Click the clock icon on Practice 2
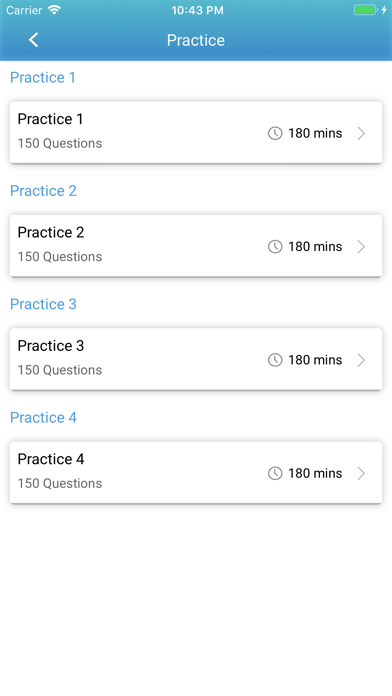The width and height of the screenshot is (392, 696). click(x=275, y=246)
